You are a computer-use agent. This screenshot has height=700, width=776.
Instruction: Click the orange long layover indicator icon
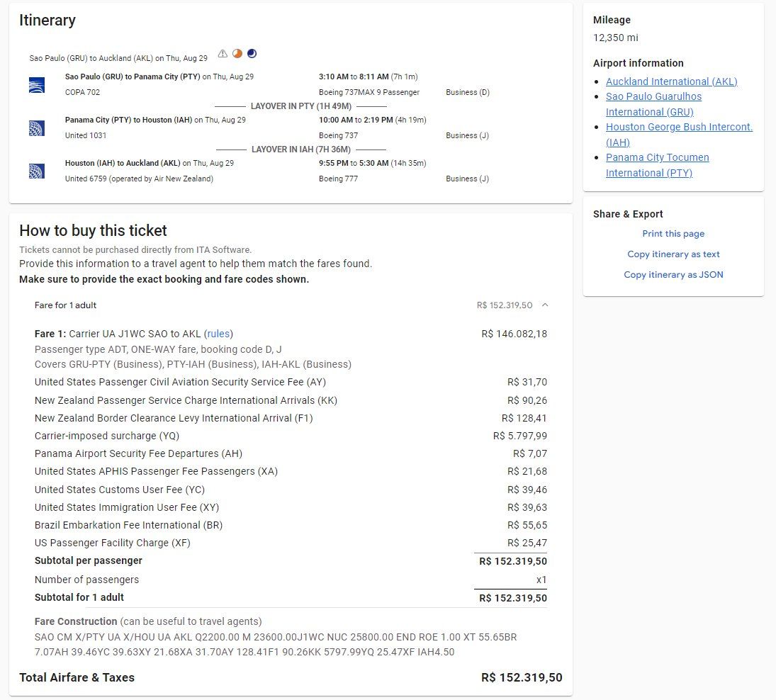coord(237,54)
